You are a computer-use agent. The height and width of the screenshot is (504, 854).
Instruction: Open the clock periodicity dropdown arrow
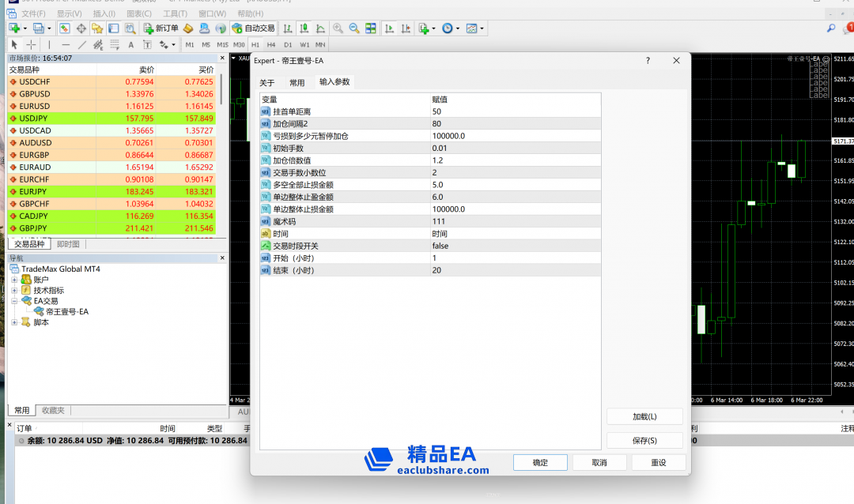click(458, 28)
